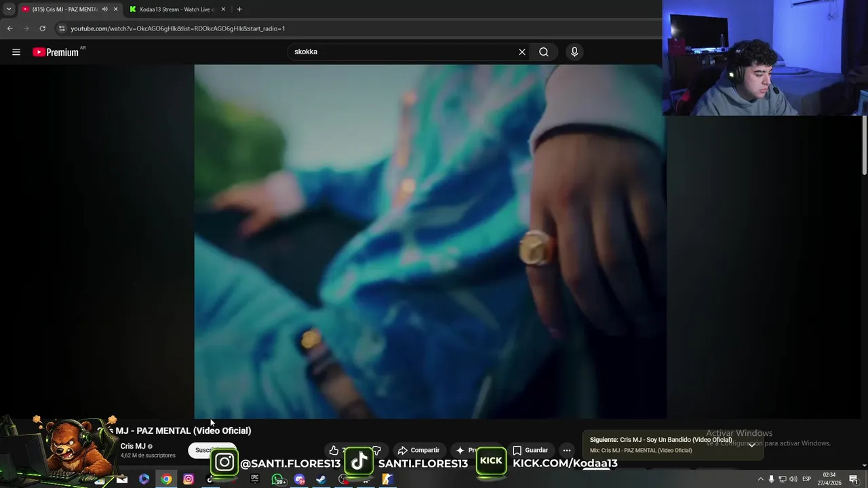Open network settings tray icon
868x488 pixels.
pyautogui.click(x=782, y=479)
